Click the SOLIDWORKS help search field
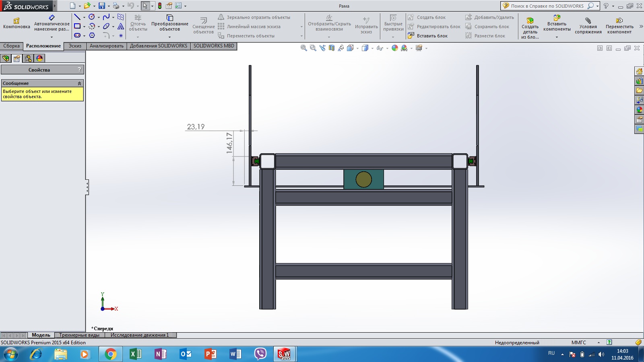Image resolution: width=644 pixels, height=362 pixels. (547, 6)
